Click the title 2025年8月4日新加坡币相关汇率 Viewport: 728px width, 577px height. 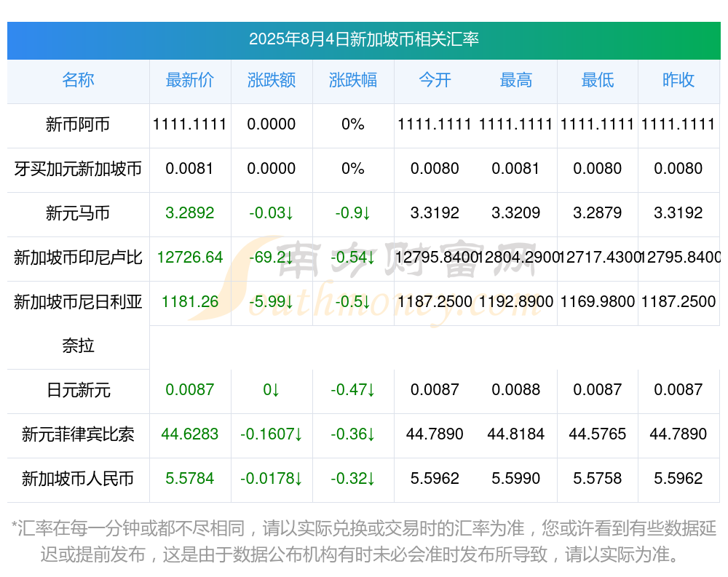[363, 39]
